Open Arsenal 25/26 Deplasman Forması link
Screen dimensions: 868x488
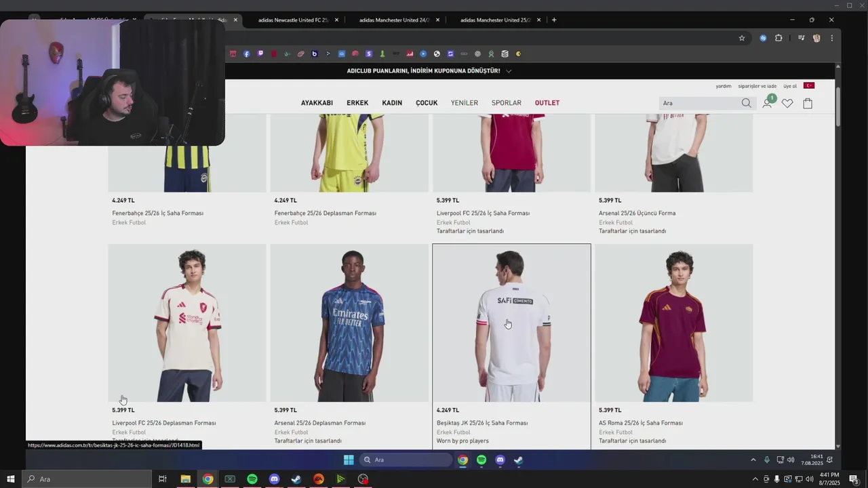pos(319,423)
